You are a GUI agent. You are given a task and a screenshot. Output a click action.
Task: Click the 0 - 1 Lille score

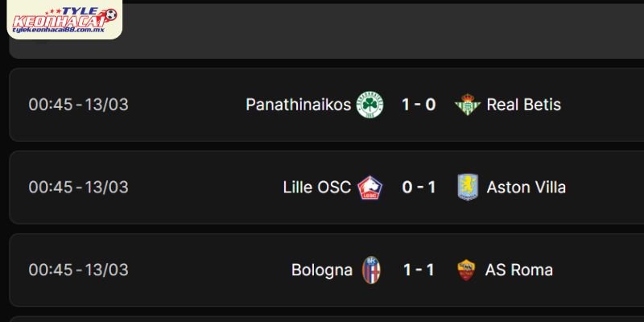click(x=419, y=188)
